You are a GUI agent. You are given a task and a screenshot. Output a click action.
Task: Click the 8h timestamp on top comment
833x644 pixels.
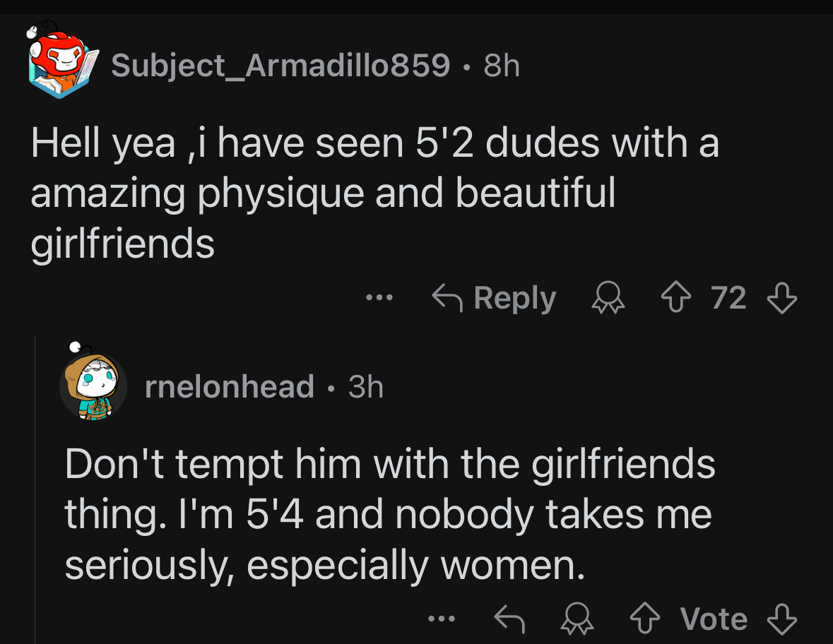point(502,66)
